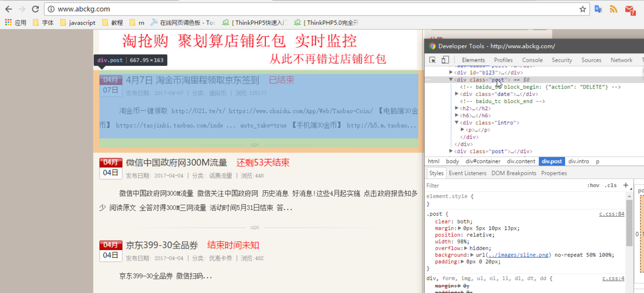Open 微信中国政府网300M流量 post title
644x293 pixels.
[177, 162]
